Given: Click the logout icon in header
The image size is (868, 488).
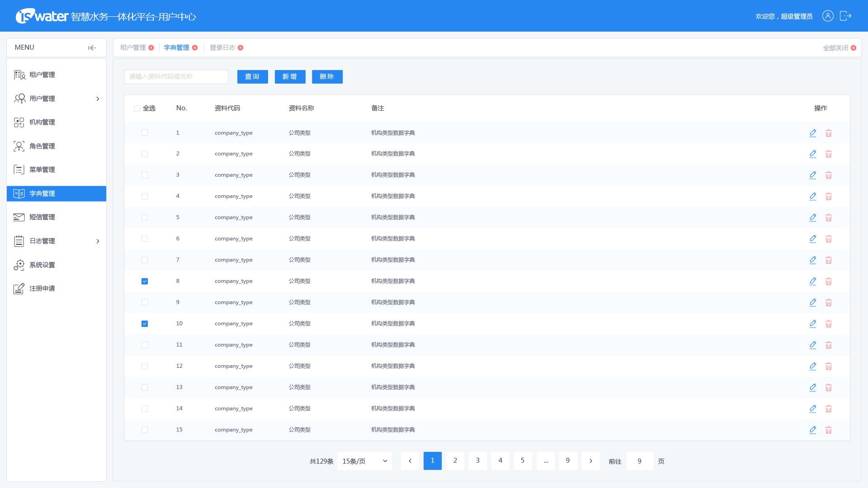Looking at the screenshot, I should pos(845,16).
